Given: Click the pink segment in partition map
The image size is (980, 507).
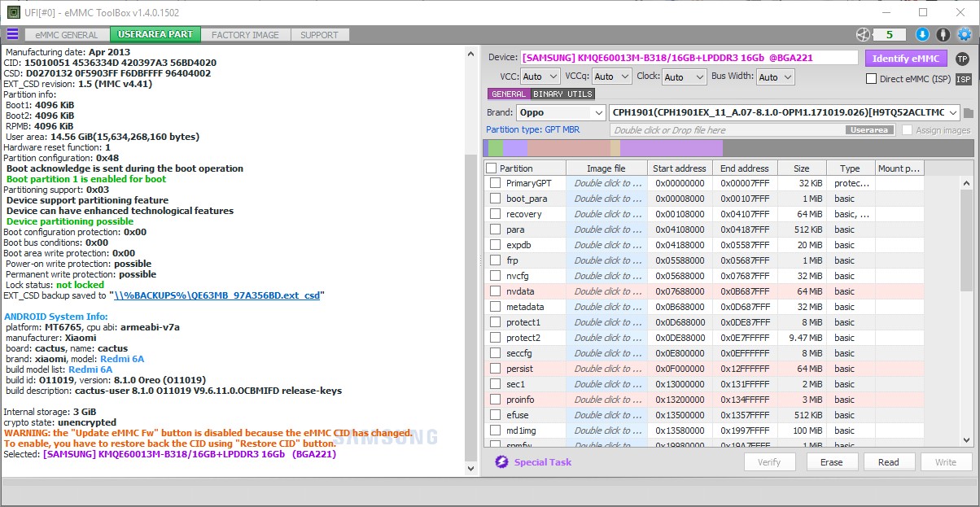Looking at the screenshot, I should pyautogui.click(x=569, y=148).
